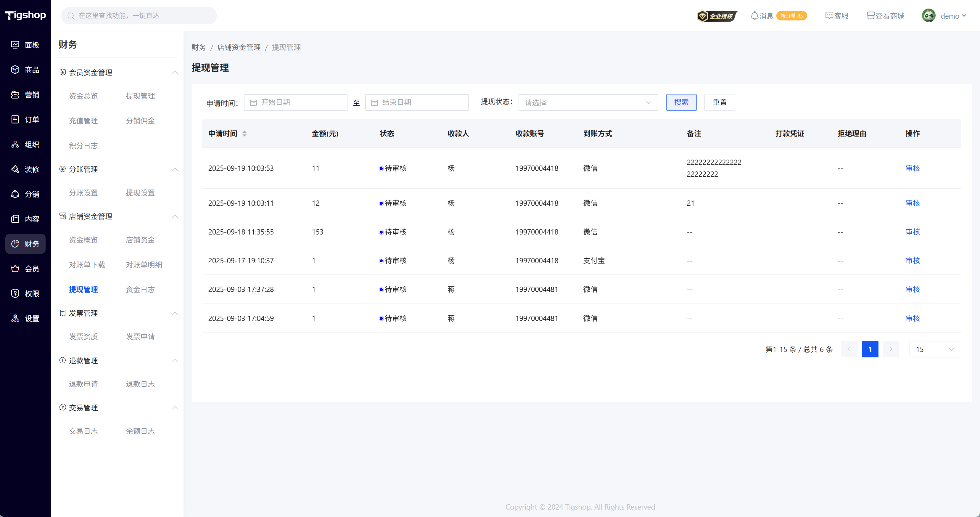Click the 查看商城 storefront icon
The image size is (980, 517).
870,16
